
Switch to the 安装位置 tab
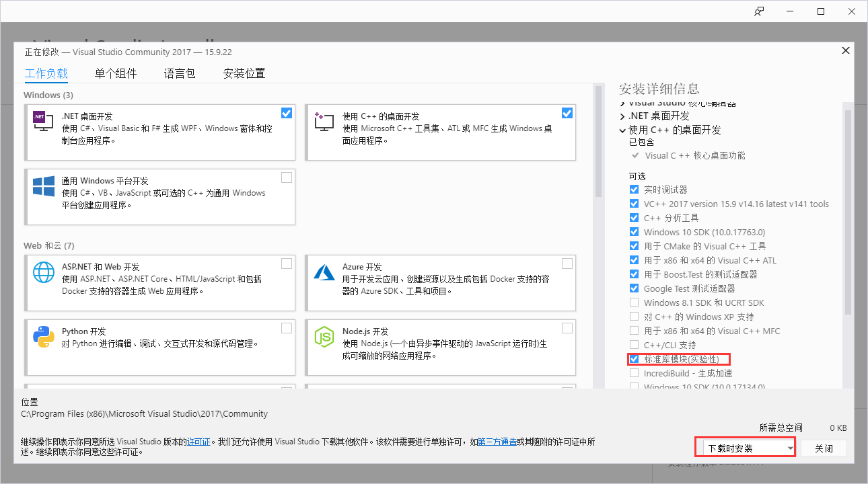244,74
